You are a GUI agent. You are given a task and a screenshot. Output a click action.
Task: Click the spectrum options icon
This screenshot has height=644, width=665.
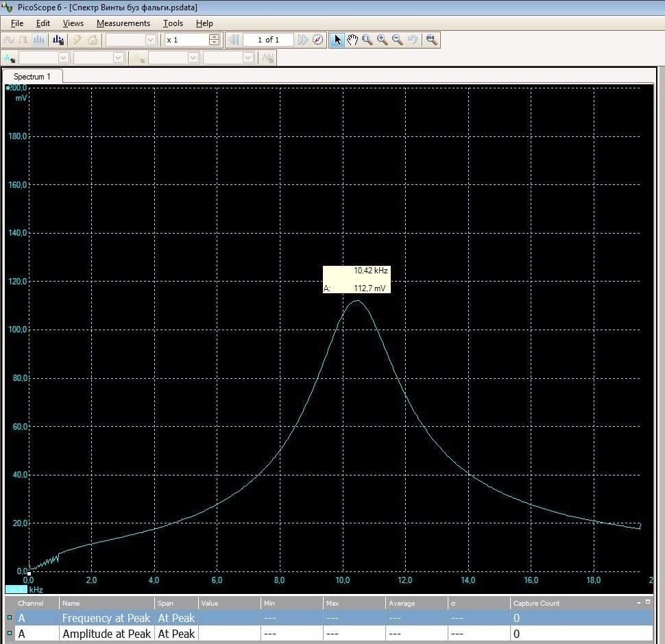[59, 40]
